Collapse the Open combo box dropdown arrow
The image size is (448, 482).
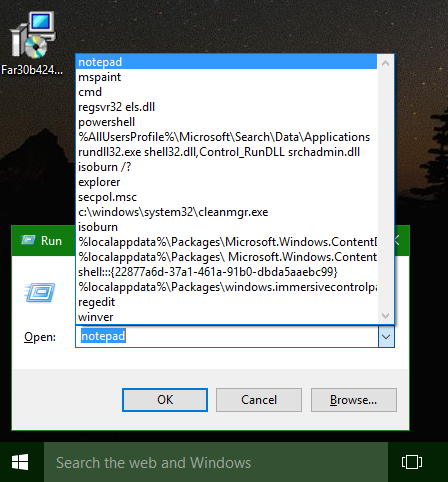tap(386, 337)
